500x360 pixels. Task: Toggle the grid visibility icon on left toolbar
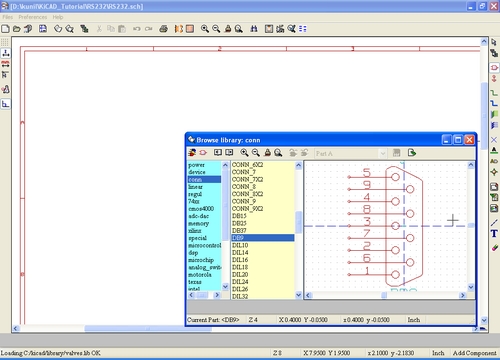pos(5,42)
